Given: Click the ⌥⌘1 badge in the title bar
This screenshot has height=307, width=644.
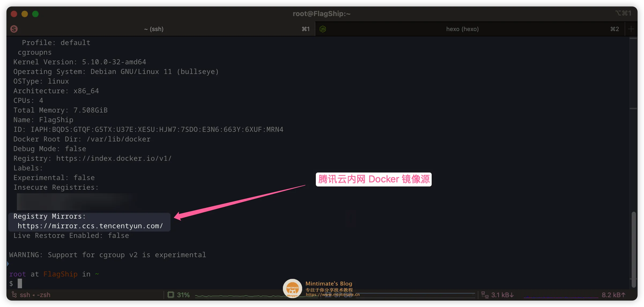Looking at the screenshot, I should tap(623, 13).
